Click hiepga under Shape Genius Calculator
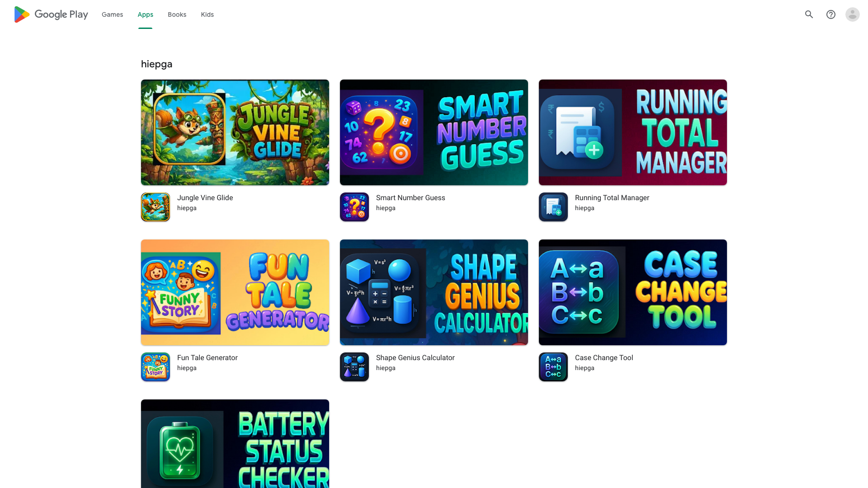Viewport: 868px width, 488px height. click(x=386, y=368)
